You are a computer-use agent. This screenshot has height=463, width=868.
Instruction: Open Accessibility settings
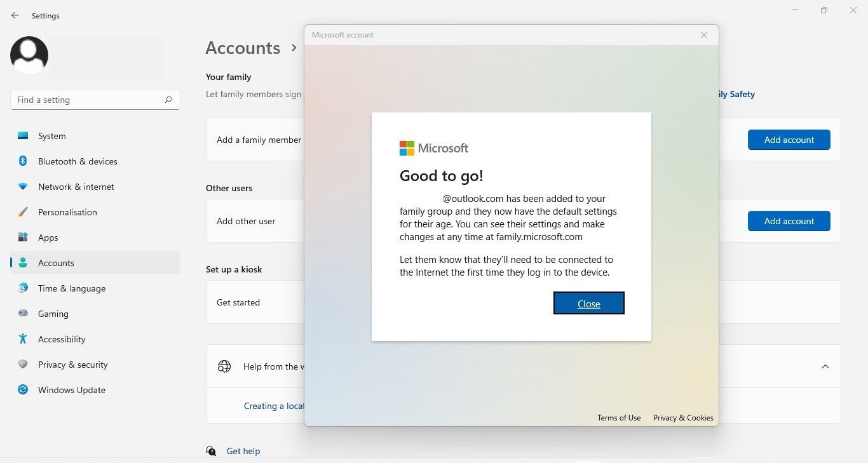(95, 339)
